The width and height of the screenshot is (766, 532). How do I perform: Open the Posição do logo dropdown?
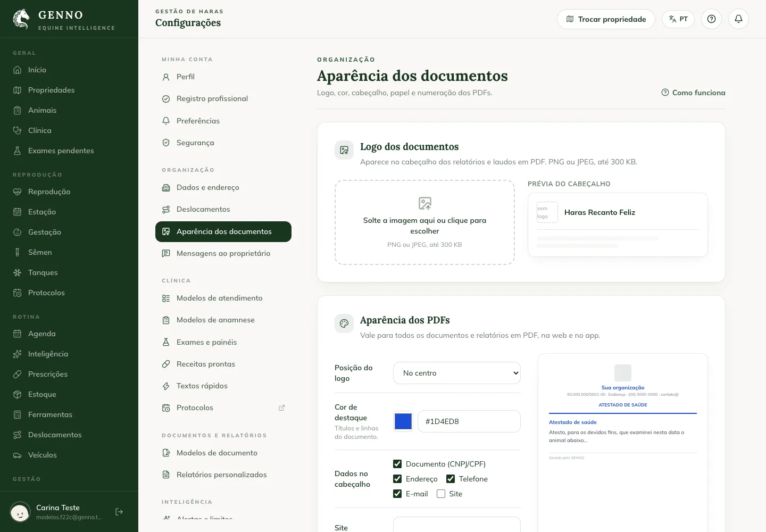click(457, 373)
